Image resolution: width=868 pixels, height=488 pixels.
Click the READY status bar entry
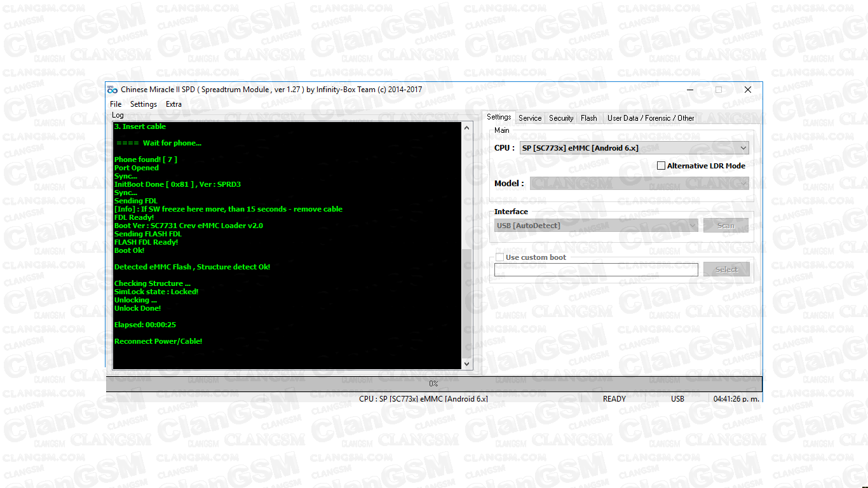pyautogui.click(x=614, y=399)
